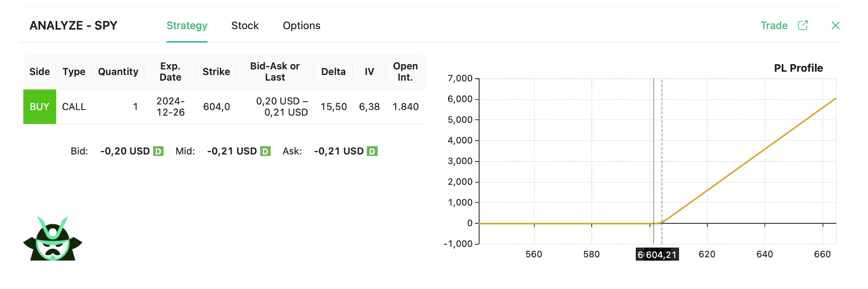
Task: Edit the quantity value 1
Action: (x=135, y=107)
